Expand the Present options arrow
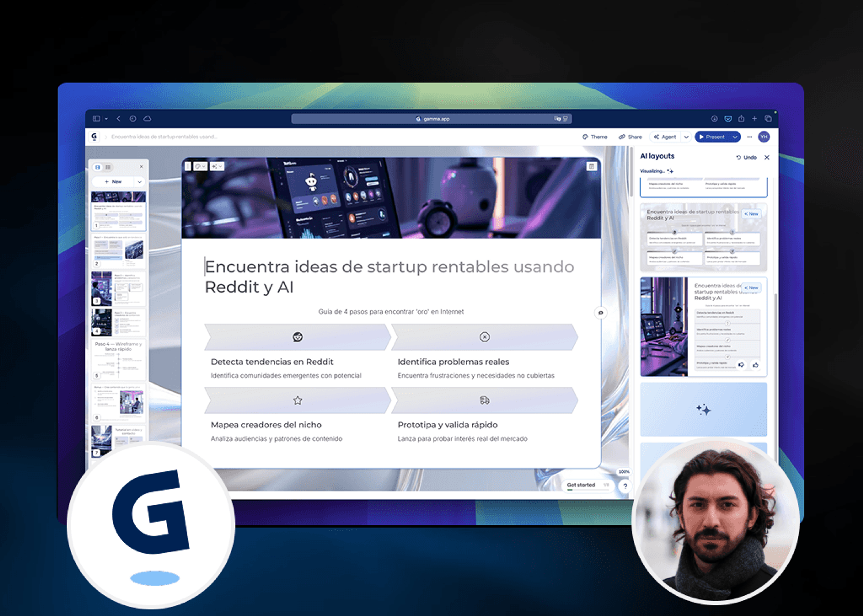Image resolution: width=863 pixels, height=616 pixels. (x=735, y=137)
